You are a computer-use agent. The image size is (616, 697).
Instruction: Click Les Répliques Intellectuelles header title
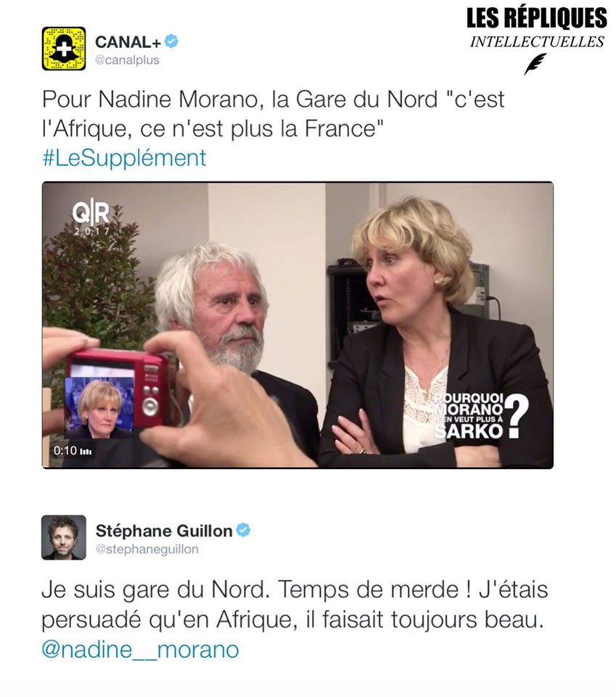[x=536, y=28]
